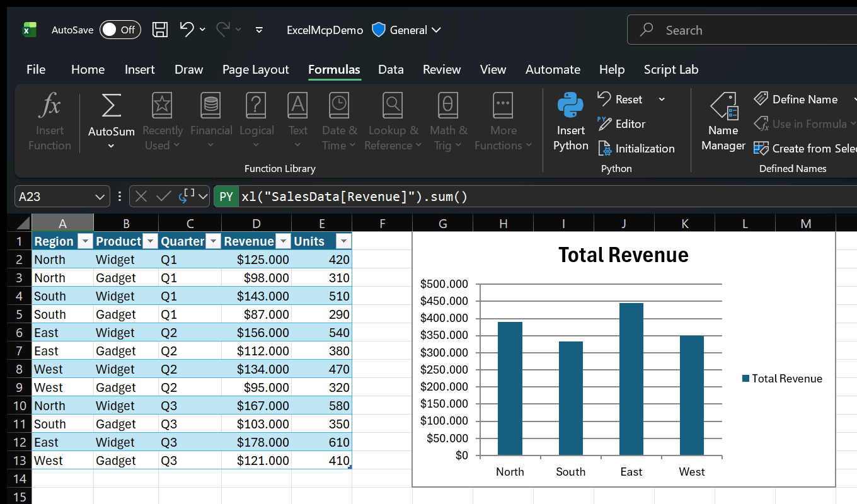Switch to the Automate tab
The width and height of the screenshot is (857, 504).
click(x=553, y=69)
